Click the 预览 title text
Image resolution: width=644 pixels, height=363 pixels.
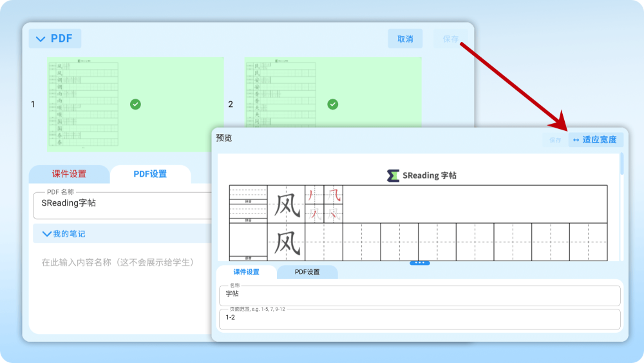pyautogui.click(x=224, y=138)
